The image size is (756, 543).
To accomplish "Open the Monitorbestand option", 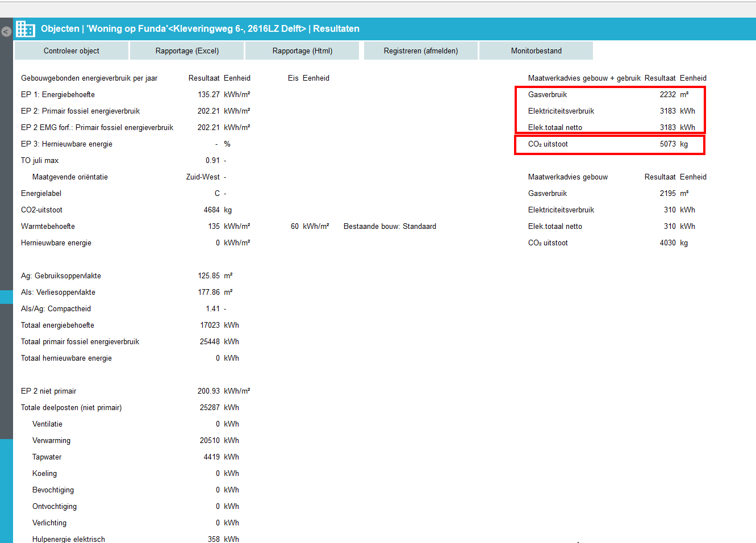I will click(x=536, y=51).
